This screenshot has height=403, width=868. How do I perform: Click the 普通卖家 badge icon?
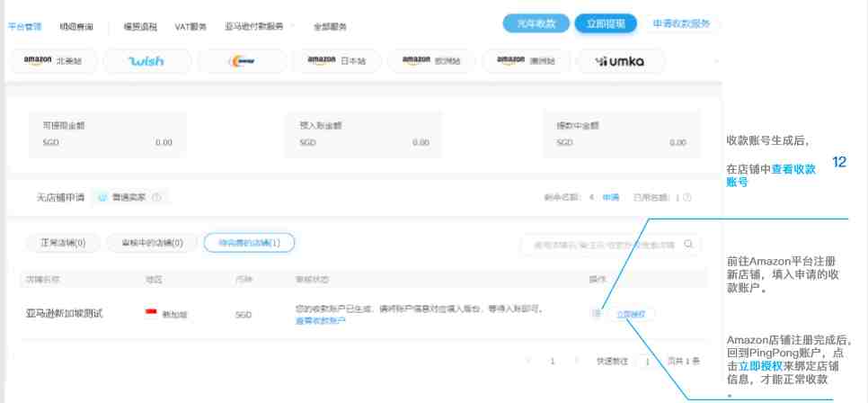point(102,197)
